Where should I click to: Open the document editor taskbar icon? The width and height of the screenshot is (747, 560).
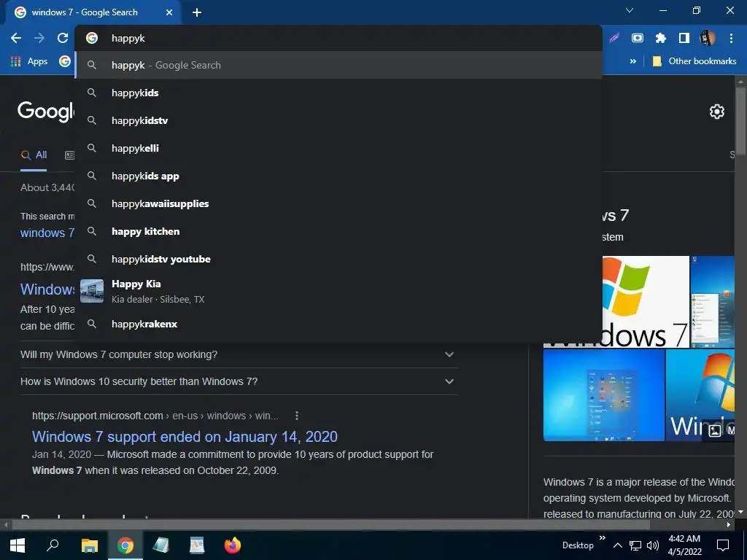[x=197, y=545]
